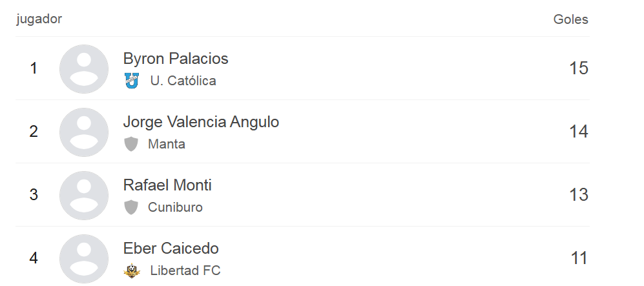The width and height of the screenshot is (644, 286).
Task: Click the U. Católica team label
Action: click(x=183, y=81)
